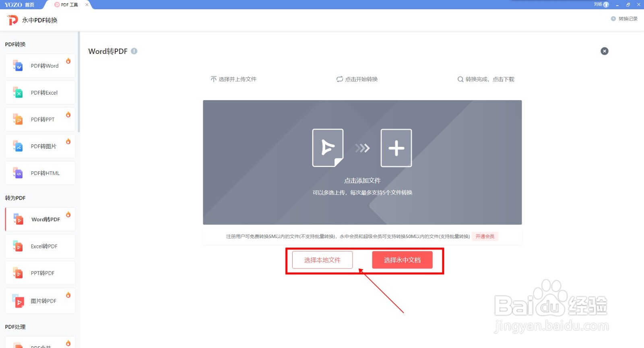Switch to YOZO 首页 tab

click(x=20, y=5)
